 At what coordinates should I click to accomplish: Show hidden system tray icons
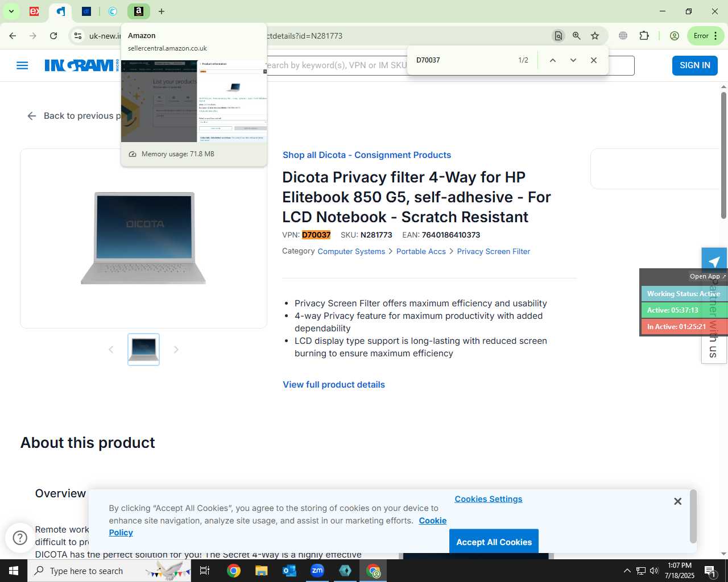627,571
